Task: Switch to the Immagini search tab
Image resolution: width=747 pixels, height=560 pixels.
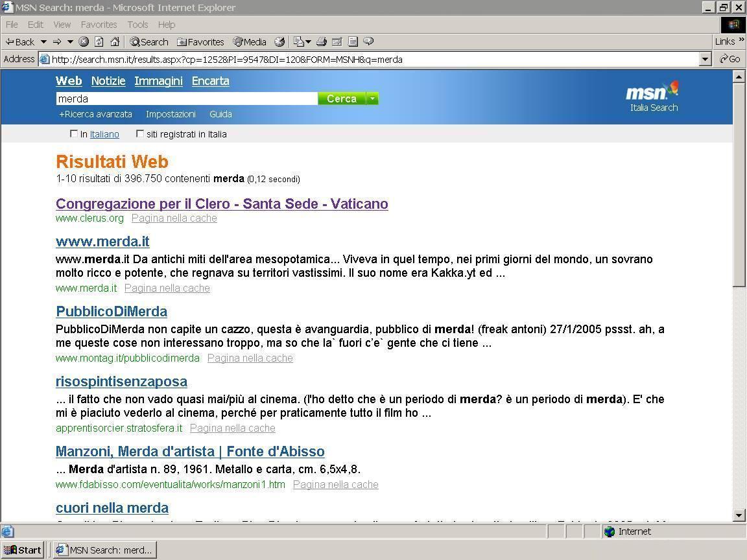Action: click(x=159, y=82)
